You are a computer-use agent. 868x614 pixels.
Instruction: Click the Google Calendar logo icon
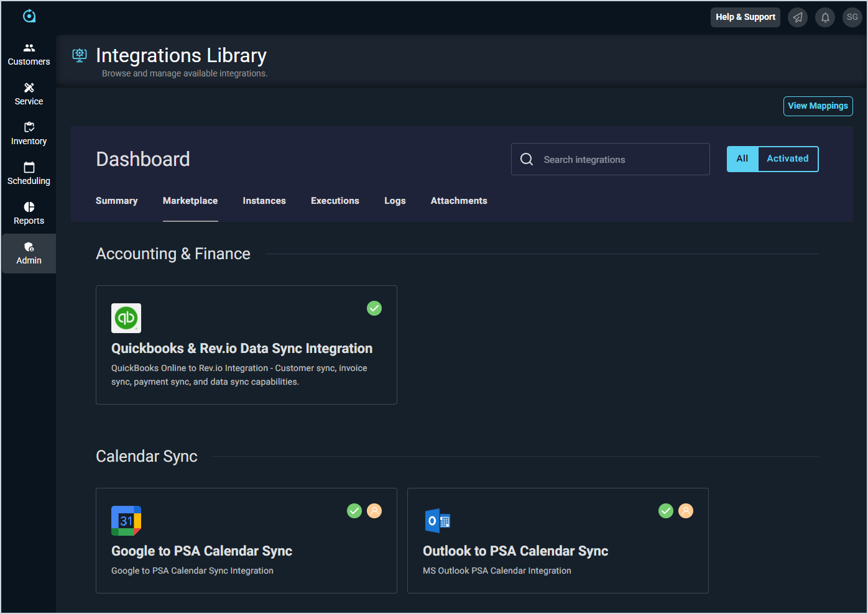[x=126, y=521]
